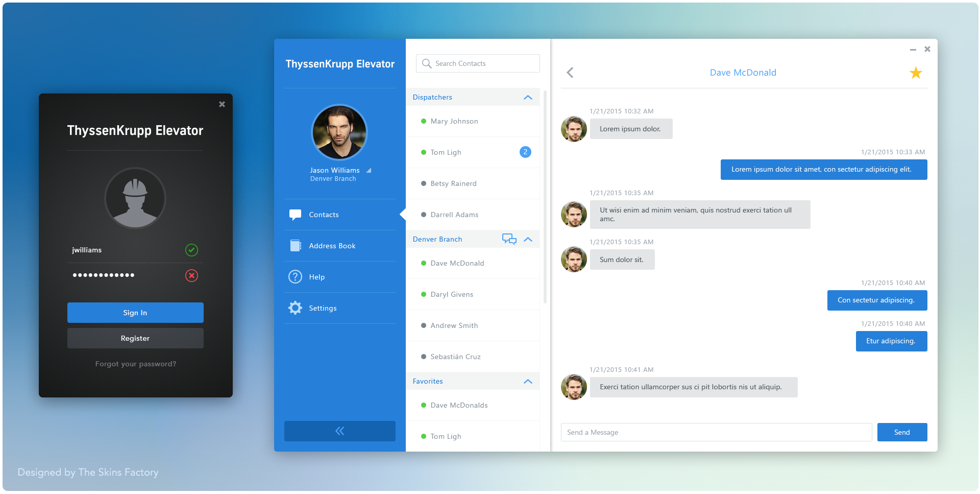The width and height of the screenshot is (980, 494).
Task: Open the status triangle next to Jason Williams
Action: pos(369,170)
